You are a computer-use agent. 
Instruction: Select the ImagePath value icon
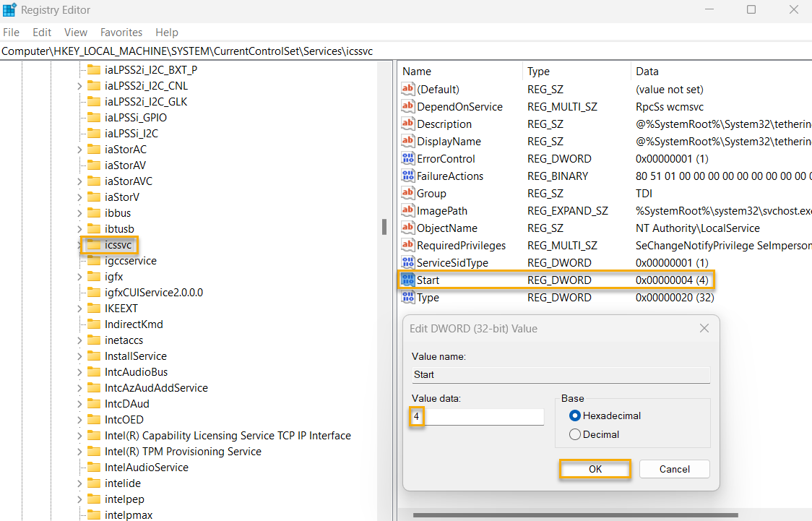point(408,211)
